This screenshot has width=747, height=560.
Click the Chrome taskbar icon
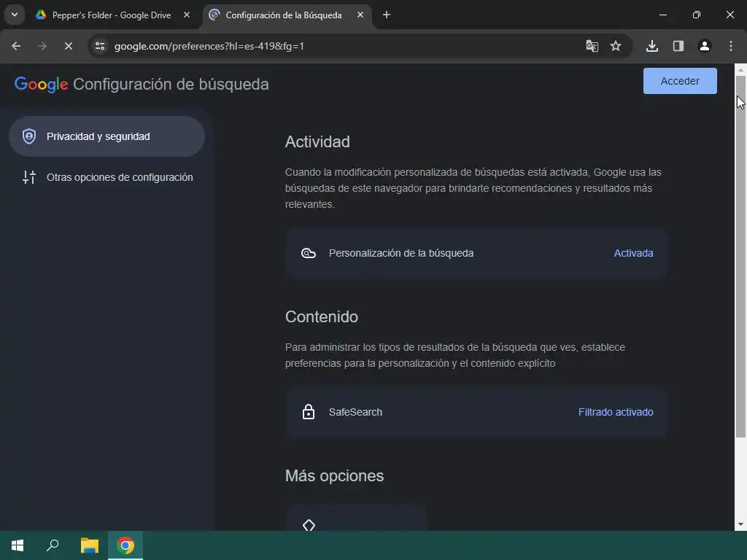[125, 545]
